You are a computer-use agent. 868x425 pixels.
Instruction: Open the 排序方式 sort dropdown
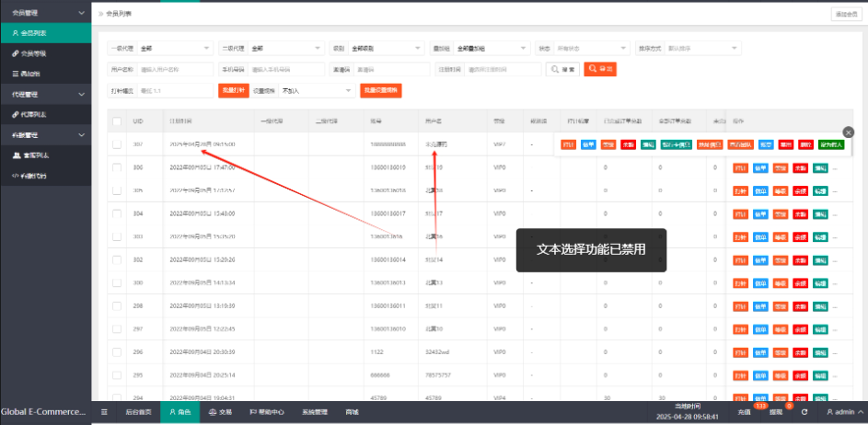(x=703, y=48)
